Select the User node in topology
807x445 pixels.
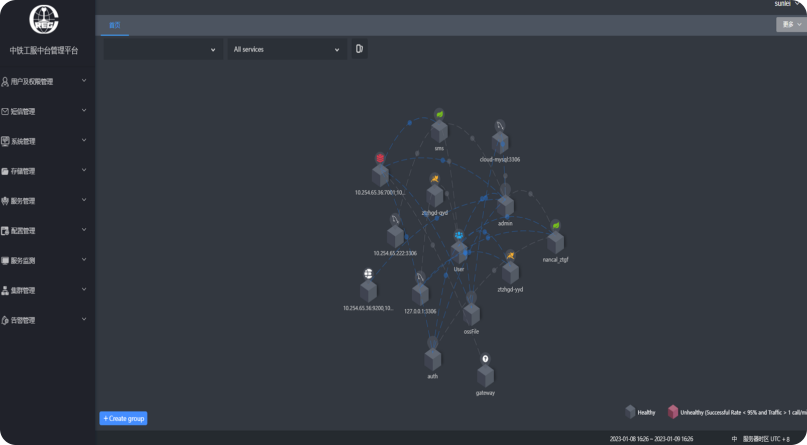(459, 253)
